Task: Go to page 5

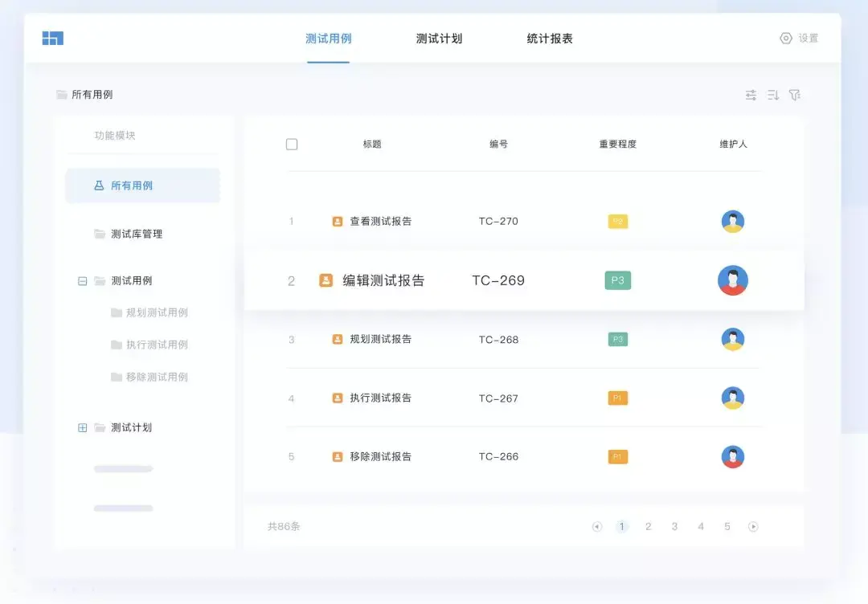Action: point(727,527)
